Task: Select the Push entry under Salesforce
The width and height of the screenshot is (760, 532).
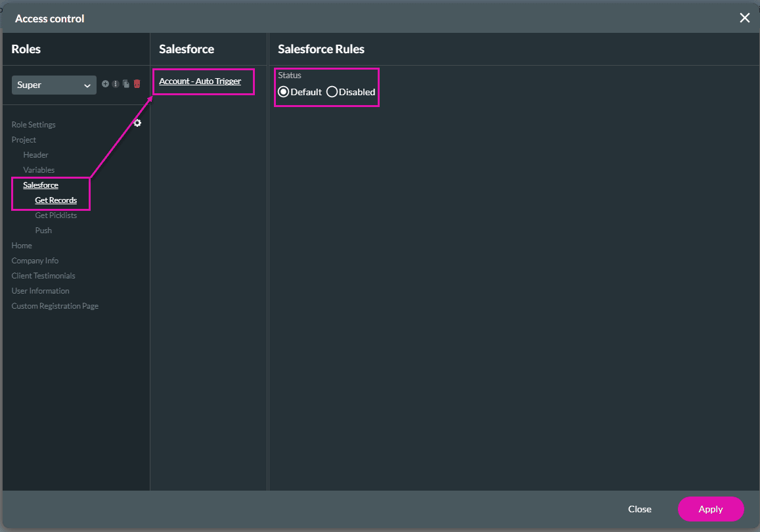Action: 43,230
